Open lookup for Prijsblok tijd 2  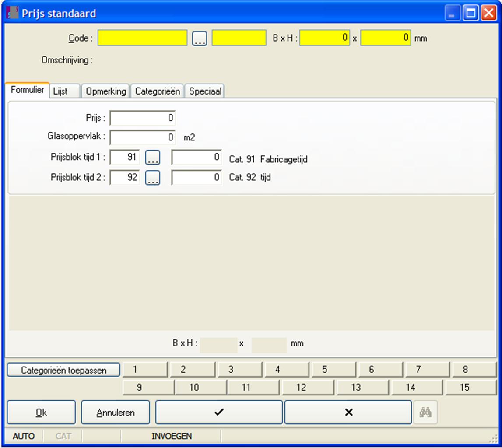click(x=153, y=177)
